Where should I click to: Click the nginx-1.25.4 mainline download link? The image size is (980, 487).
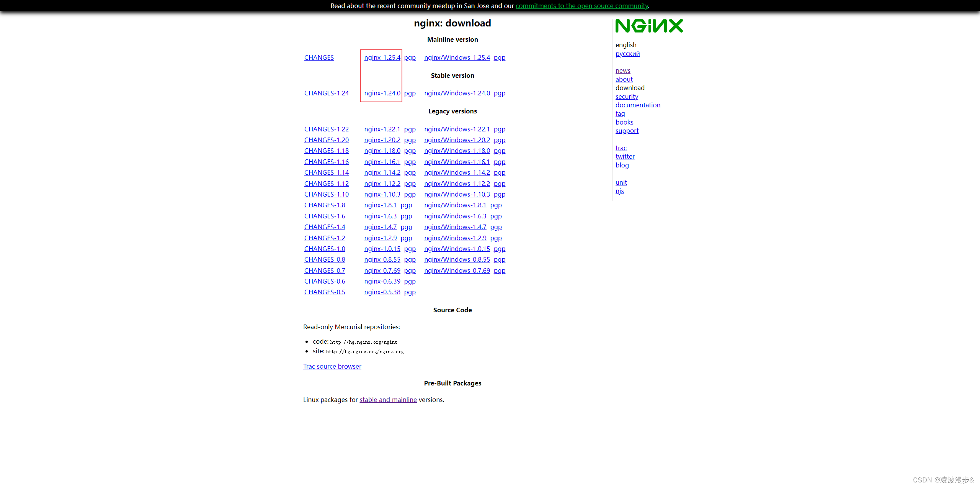tap(381, 57)
